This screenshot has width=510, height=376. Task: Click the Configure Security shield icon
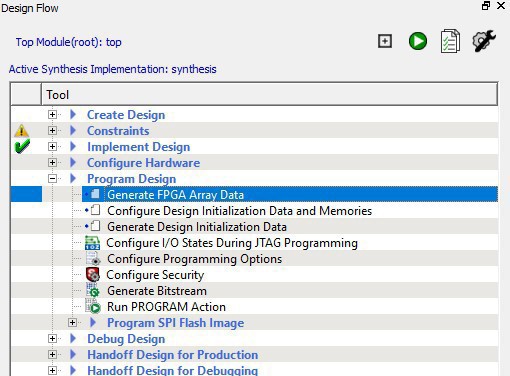tap(92, 275)
